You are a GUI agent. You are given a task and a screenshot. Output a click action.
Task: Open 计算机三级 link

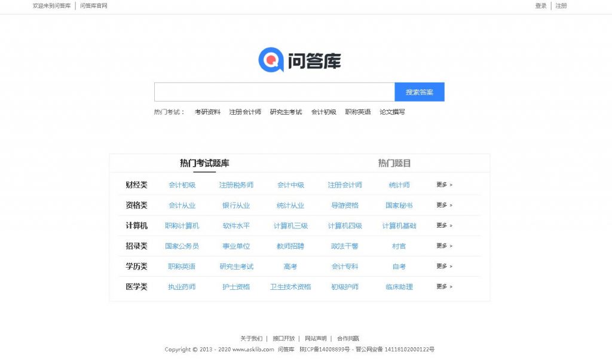pos(290,225)
